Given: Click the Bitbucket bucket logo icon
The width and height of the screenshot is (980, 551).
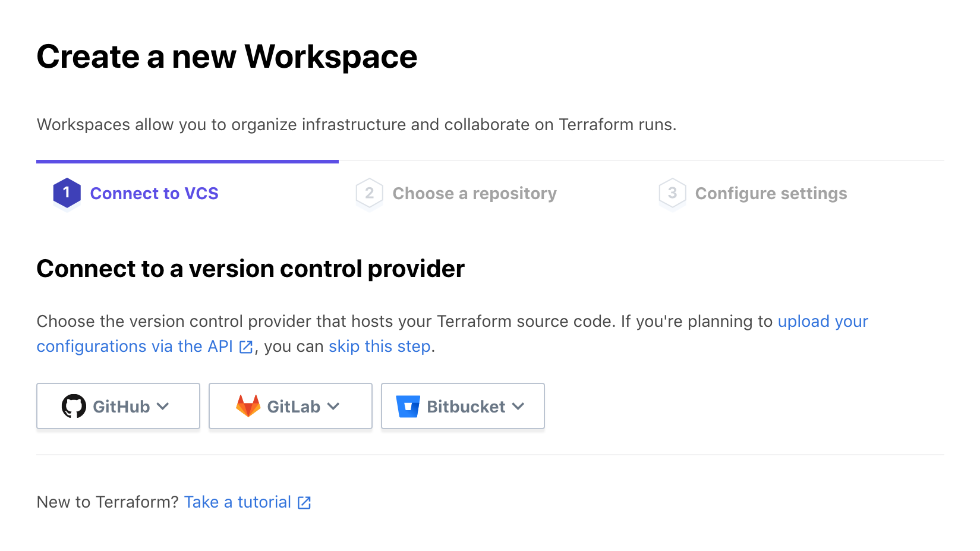Looking at the screenshot, I should click(x=408, y=407).
